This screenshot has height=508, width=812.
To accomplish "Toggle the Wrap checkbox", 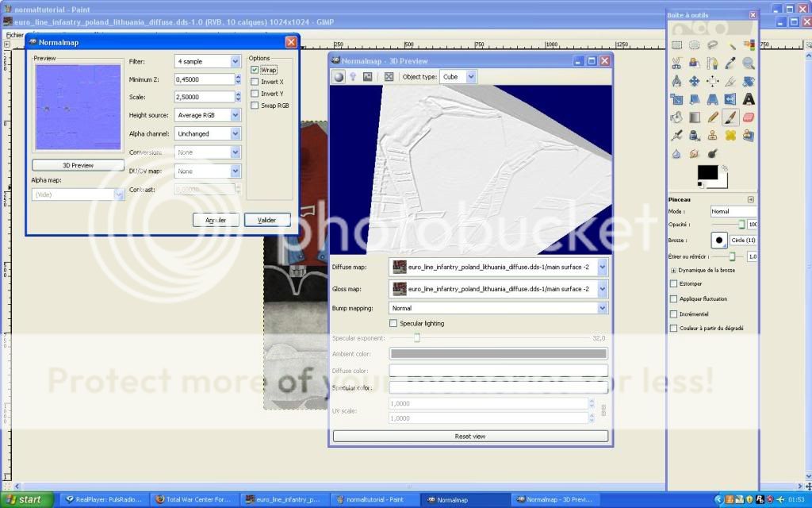I will (255, 70).
